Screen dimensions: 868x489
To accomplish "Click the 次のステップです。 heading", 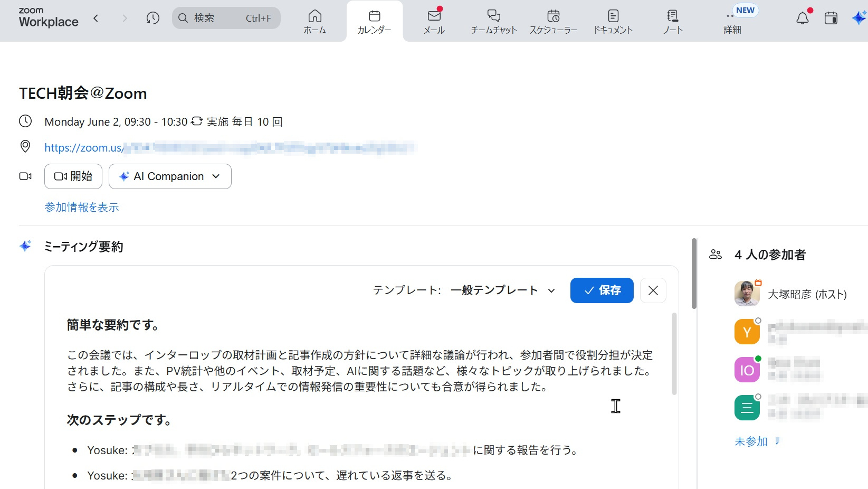I will pyautogui.click(x=119, y=420).
